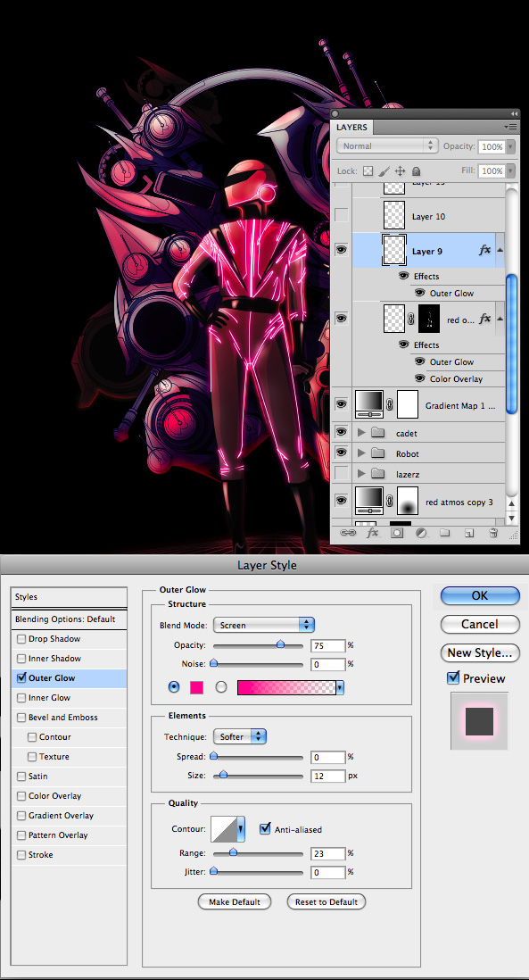
Task: Enable the Drop Shadow checkbox
Action: click(22, 639)
